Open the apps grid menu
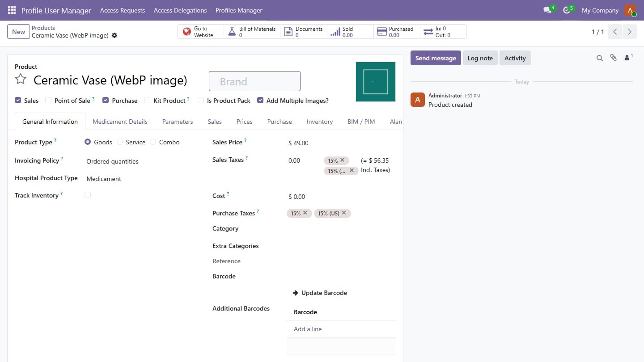 point(12,10)
